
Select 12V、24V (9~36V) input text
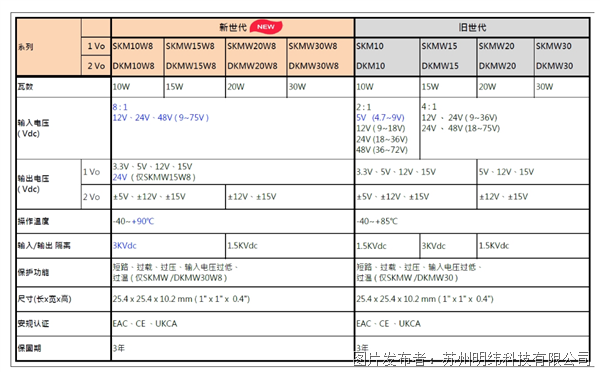coord(459,117)
